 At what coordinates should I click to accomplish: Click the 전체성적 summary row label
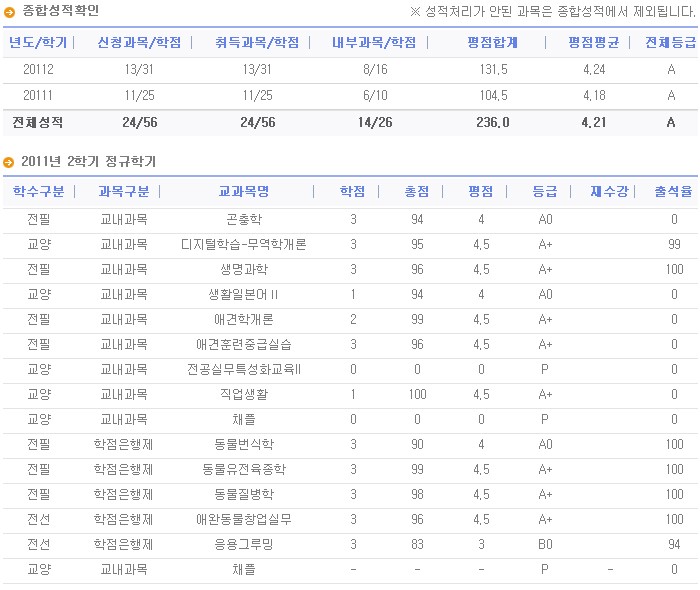(38, 123)
